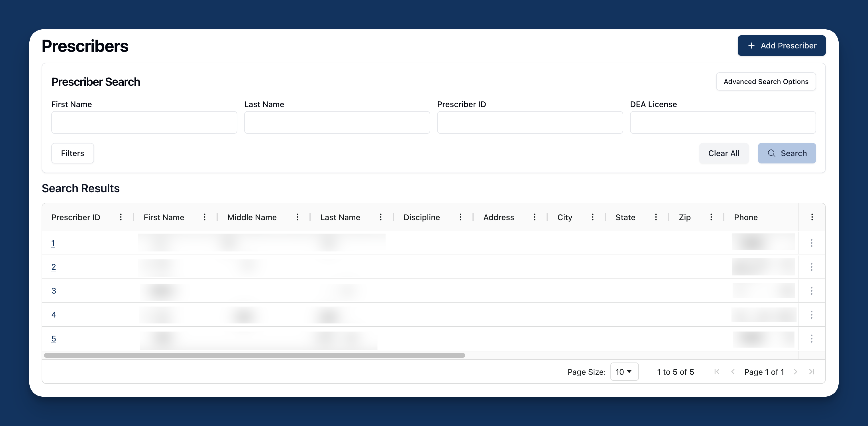Expand Advanced Search Options

click(x=766, y=81)
